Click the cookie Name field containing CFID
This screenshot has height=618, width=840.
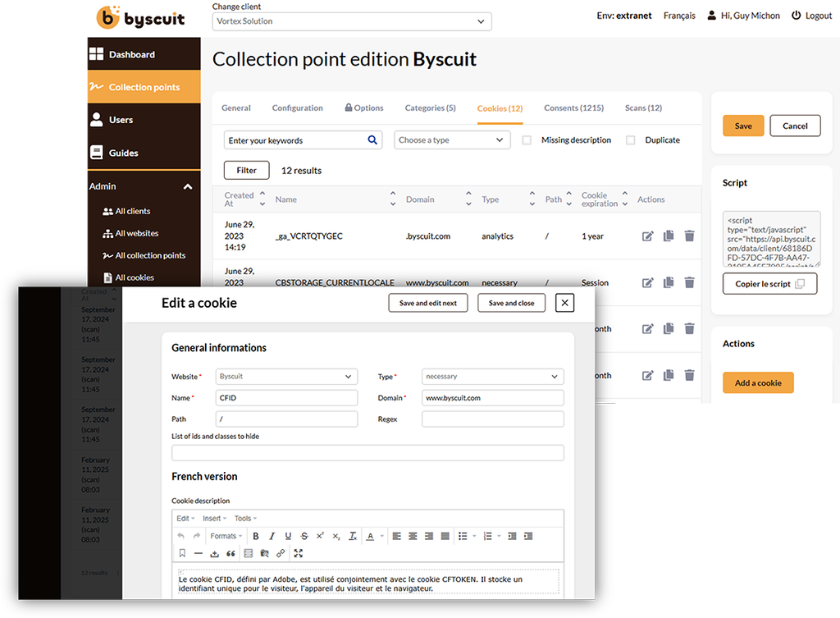(x=286, y=398)
